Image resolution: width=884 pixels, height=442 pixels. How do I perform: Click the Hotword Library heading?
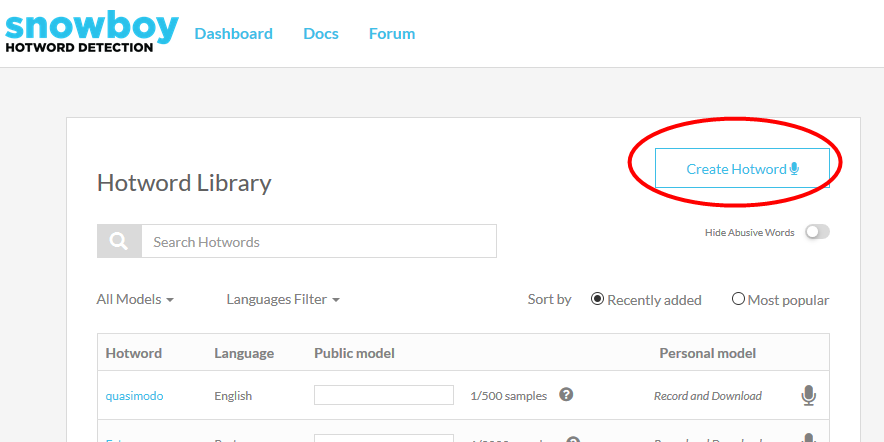point(184,183)
